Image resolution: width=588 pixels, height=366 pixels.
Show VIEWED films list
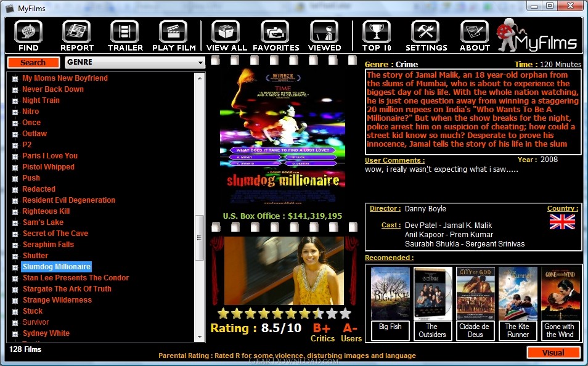click(x=324, y=36)
